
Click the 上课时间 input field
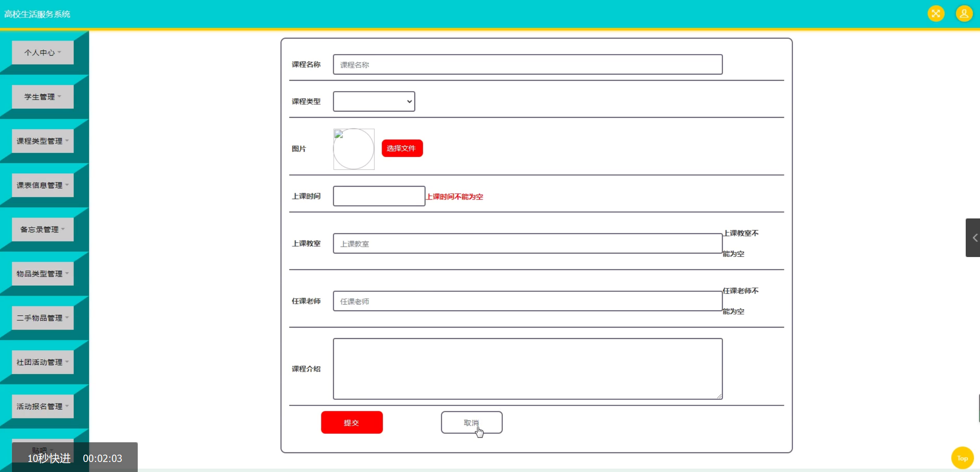click(x=379, y=196)
